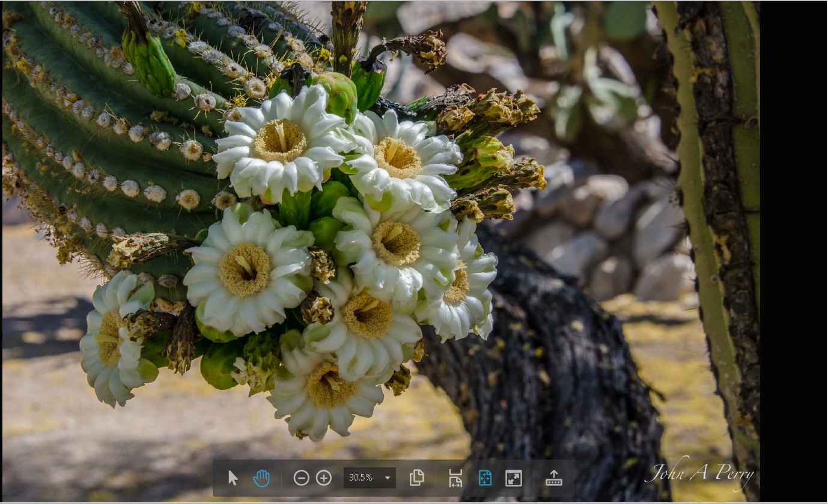Enter full screen mode
Screen dimensions: 828x504
pyautogui.click(x=514, y=478)
